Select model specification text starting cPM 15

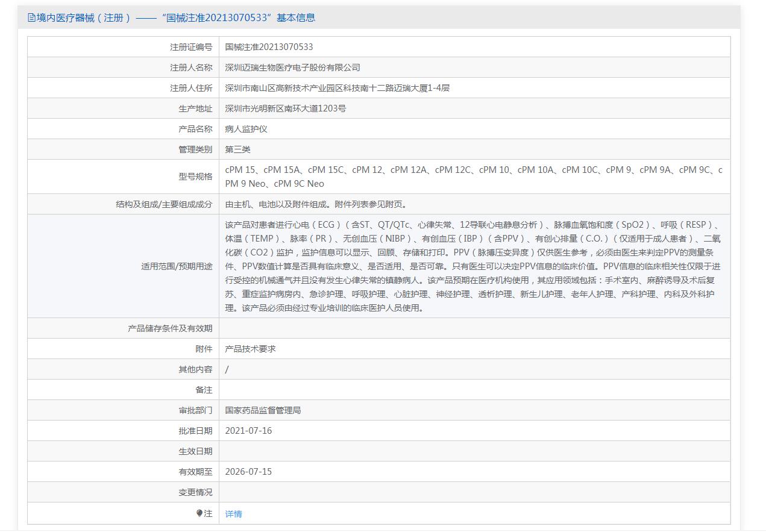pos(474,177)
